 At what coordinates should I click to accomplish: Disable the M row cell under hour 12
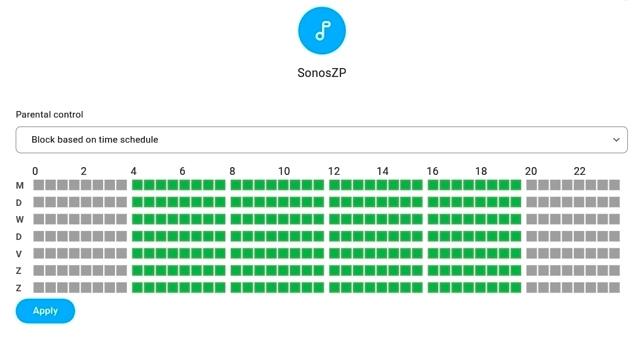point(335,185)
